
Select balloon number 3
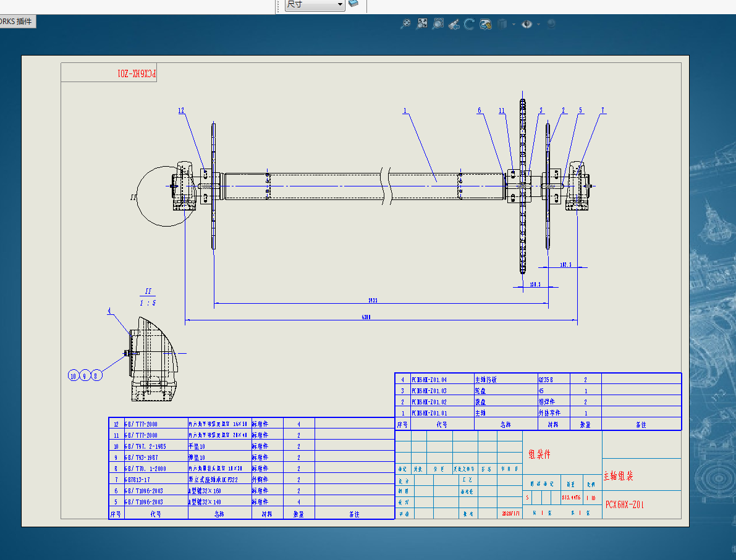tap(541, 111)
